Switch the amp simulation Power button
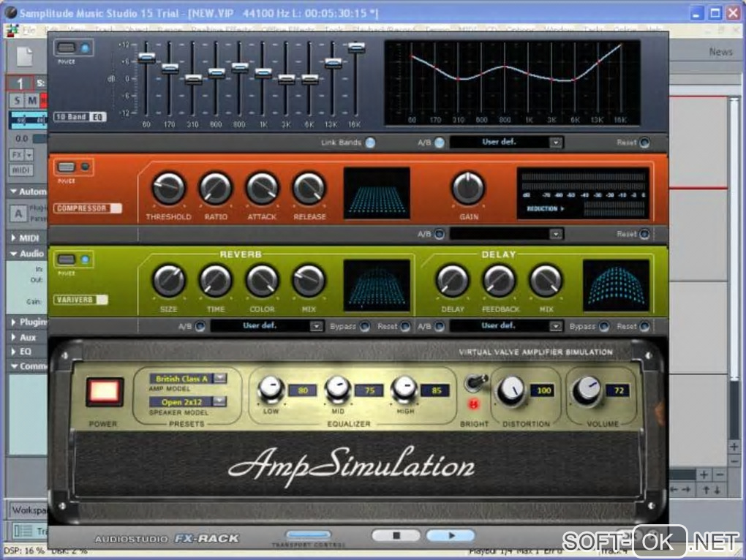 104,392
